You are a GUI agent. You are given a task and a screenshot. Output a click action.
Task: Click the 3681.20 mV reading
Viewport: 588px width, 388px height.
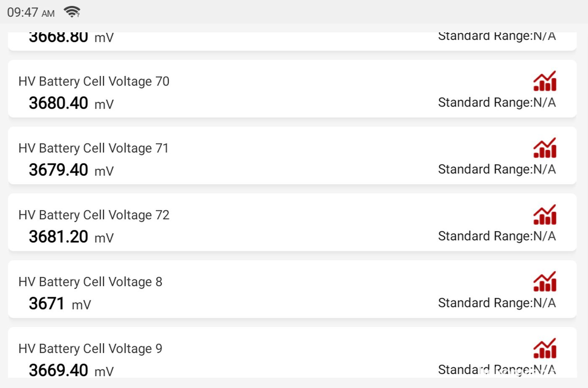(x=71, y=237)
